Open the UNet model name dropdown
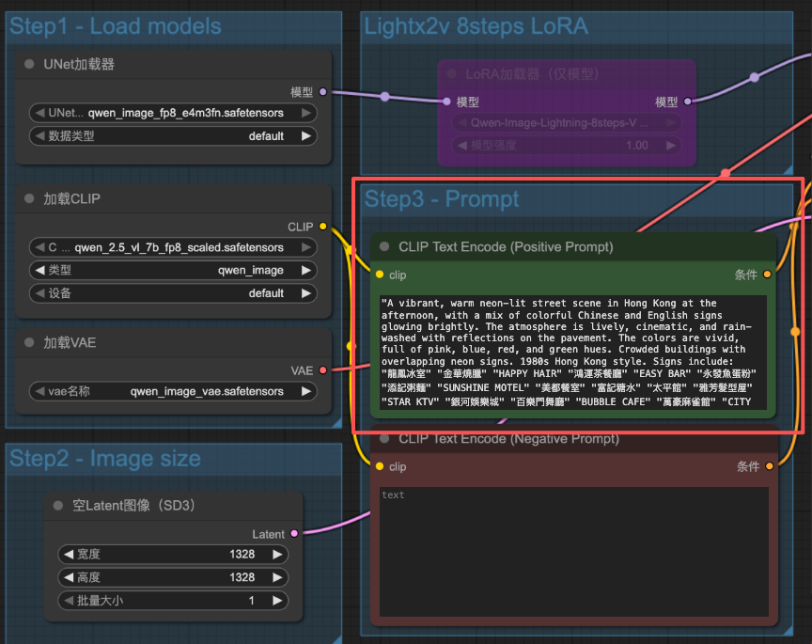Viewport: 812px width, 644px height. click(171, 113)
